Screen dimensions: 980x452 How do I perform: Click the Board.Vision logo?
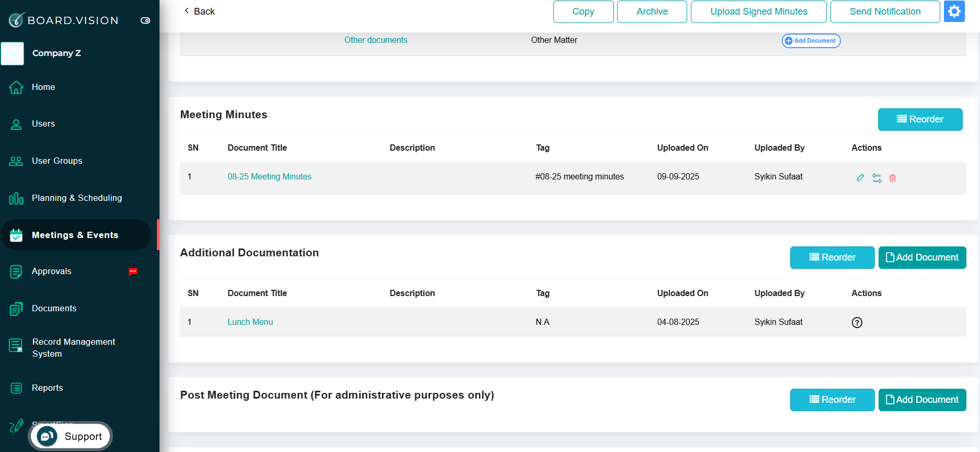(63, 20)
